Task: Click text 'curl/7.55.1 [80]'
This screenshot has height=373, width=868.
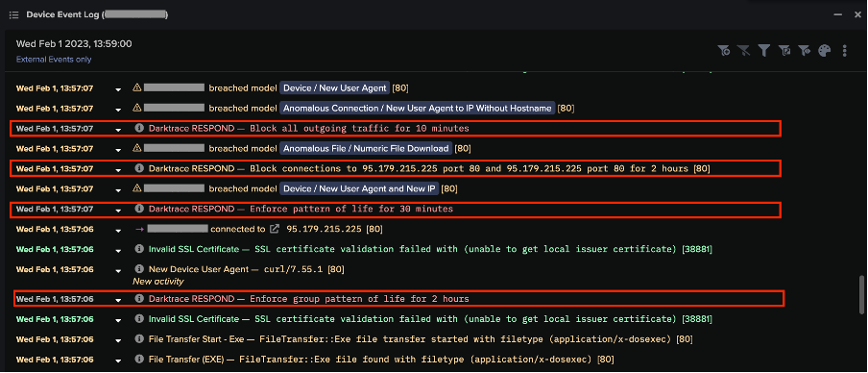Action: 304,269
